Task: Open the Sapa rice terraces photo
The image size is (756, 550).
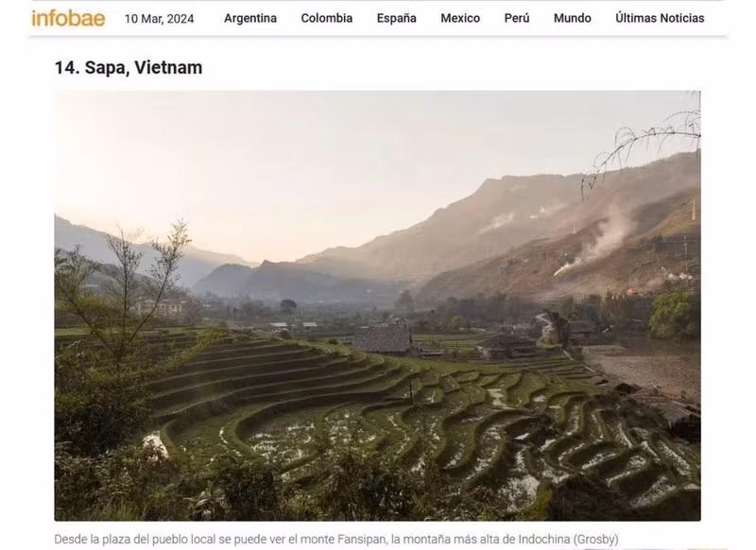Action: pos(377,305)
